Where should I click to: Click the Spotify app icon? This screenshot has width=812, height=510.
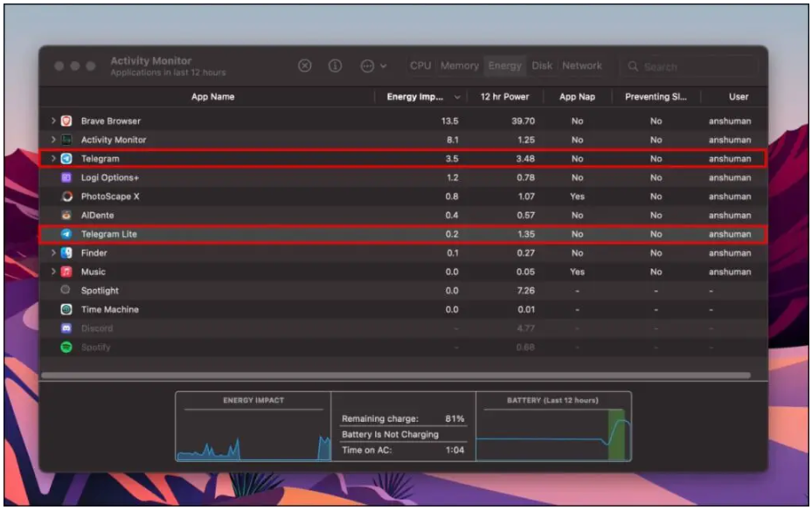click(66, 348)
